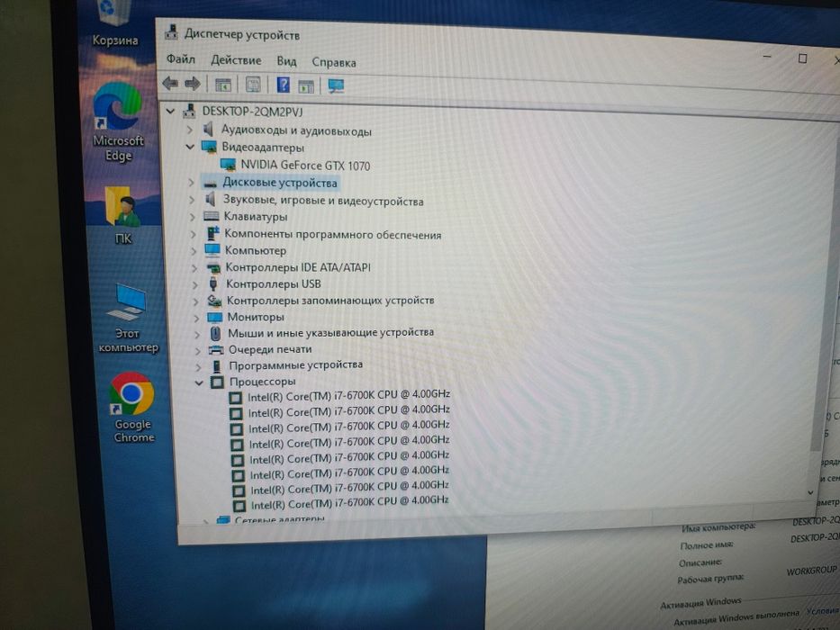Click the printer icon beside Очереди печати
Viewport: 840px width, 630px height.
215,350
